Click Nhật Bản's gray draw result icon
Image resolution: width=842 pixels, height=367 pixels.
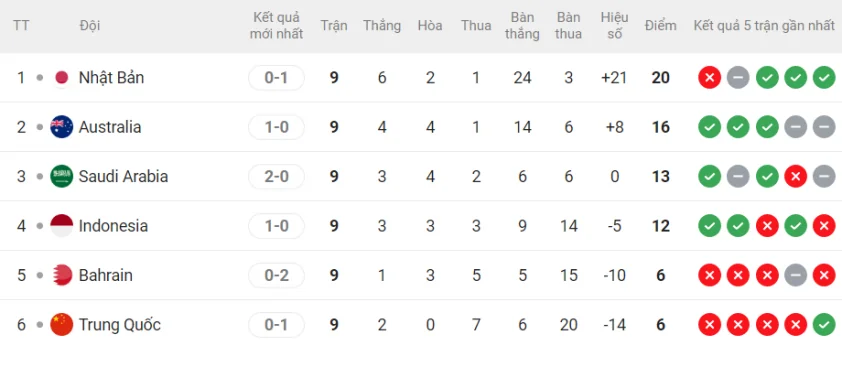pyautogui.click(x=738, y=78)
